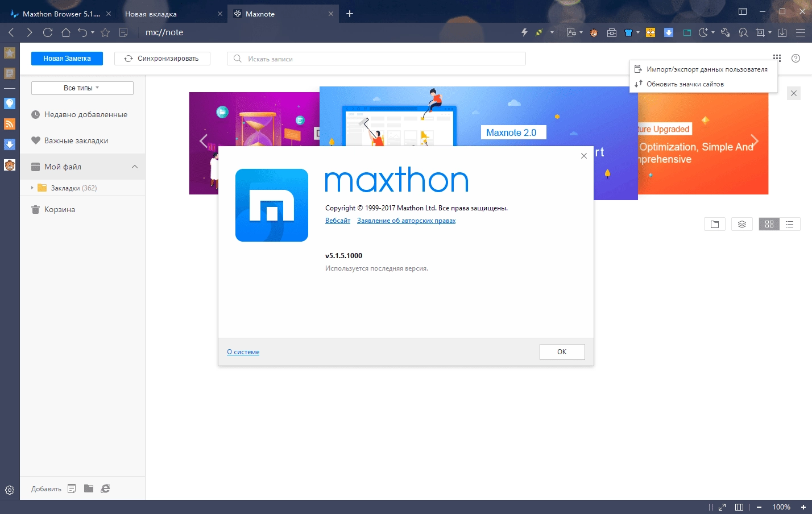Image resolution: width=812 pixels, height=514 pixels.
Task: Choose Обновить значки сайтов menu item
Action: click(702, 84)
